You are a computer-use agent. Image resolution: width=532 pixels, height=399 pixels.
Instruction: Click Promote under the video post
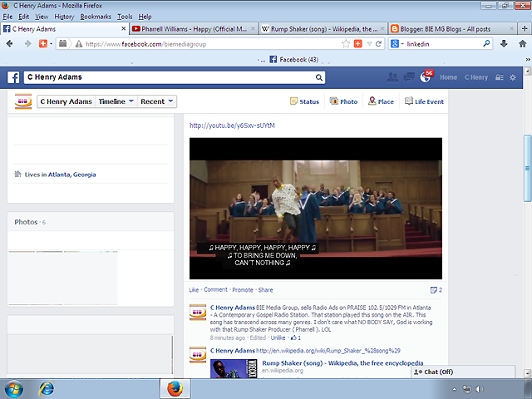coord(243,290)
